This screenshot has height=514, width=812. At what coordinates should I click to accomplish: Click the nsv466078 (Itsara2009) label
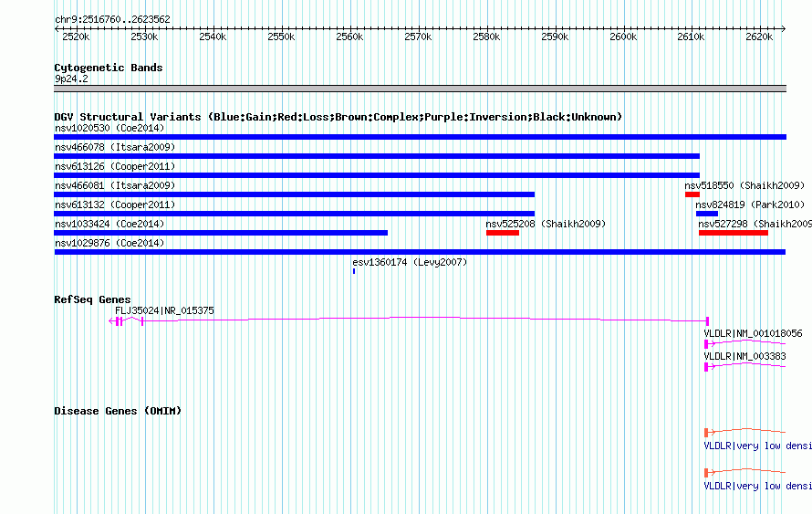(115, 147)
